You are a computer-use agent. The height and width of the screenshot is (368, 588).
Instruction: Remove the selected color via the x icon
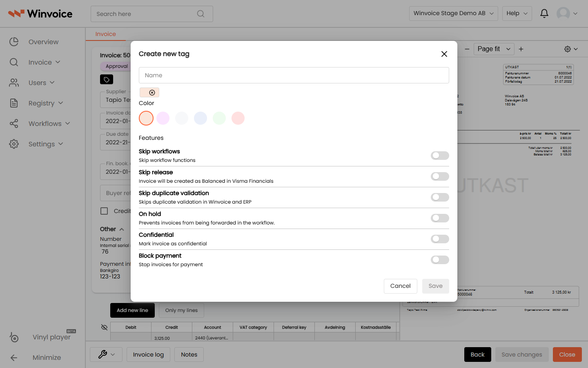[x=152, y=92]
